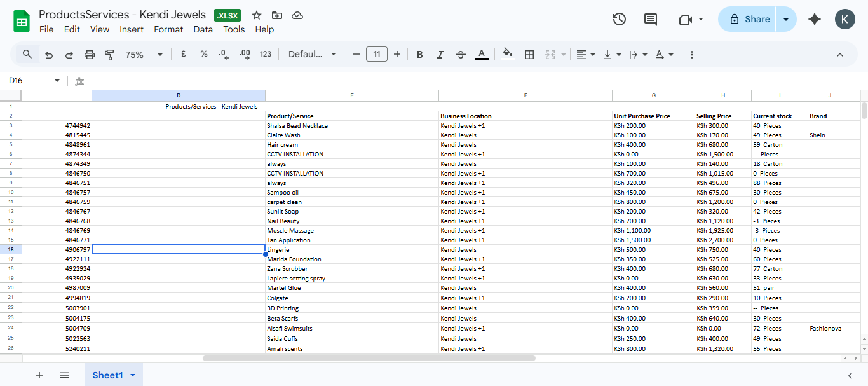
Task: Open the fill color picker
Action: tap(507, 55)
